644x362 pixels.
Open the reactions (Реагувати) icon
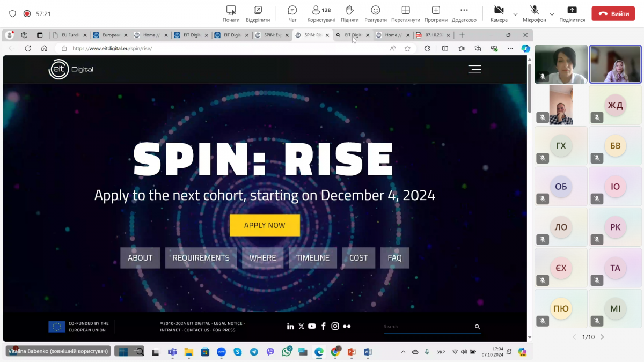(376, 10)
